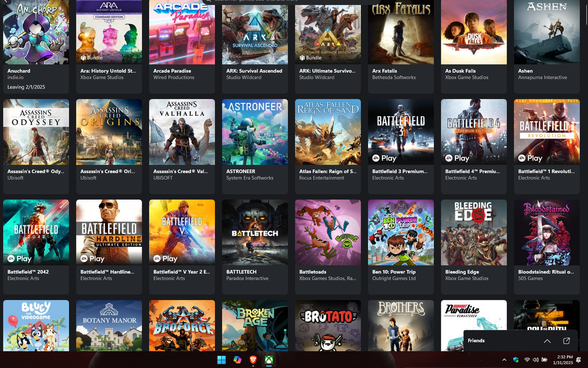Click the 'Leaving 2/1/2025' notice under Anuchard
The image size is (588, 368).
26,87
